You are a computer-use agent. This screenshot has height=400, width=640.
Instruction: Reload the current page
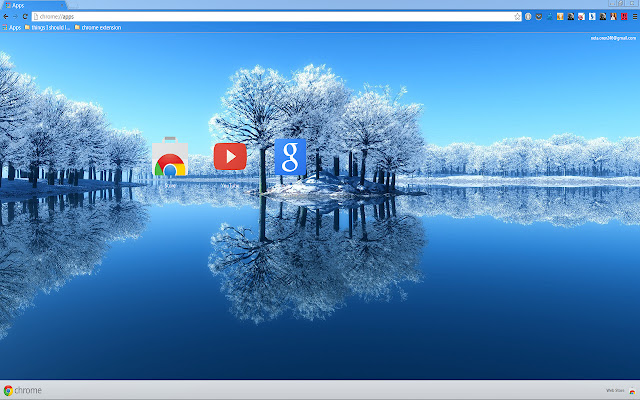click(25, 16)
